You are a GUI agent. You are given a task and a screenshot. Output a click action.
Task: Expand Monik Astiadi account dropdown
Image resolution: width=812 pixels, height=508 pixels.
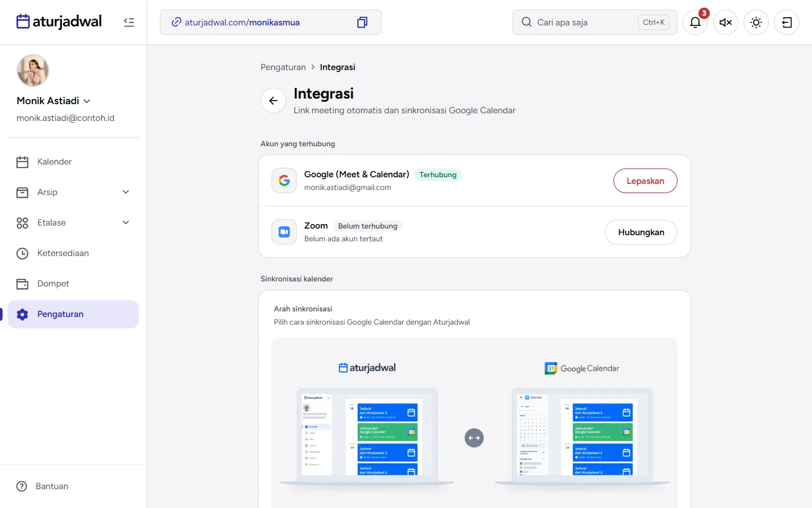click(x=87, y=101)
